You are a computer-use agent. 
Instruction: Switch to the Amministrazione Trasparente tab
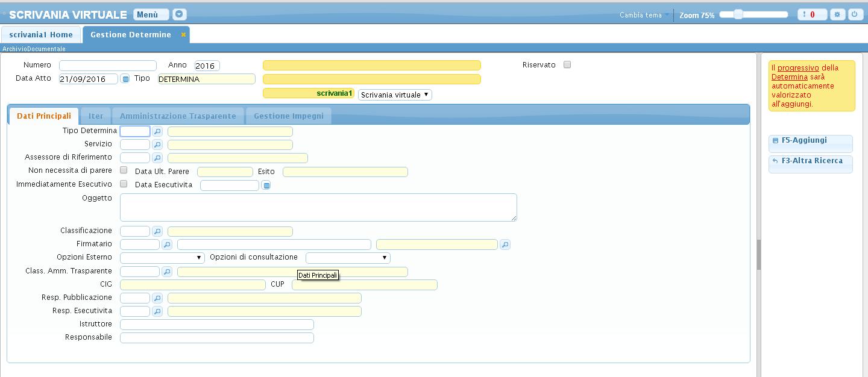tap(178, 116)
